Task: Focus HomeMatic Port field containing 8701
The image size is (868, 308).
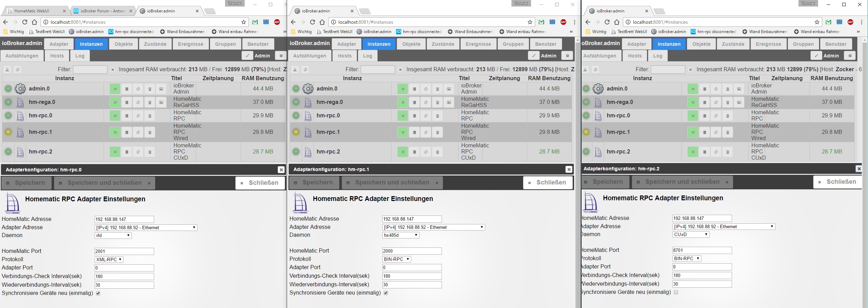Action: coord(702,250)
